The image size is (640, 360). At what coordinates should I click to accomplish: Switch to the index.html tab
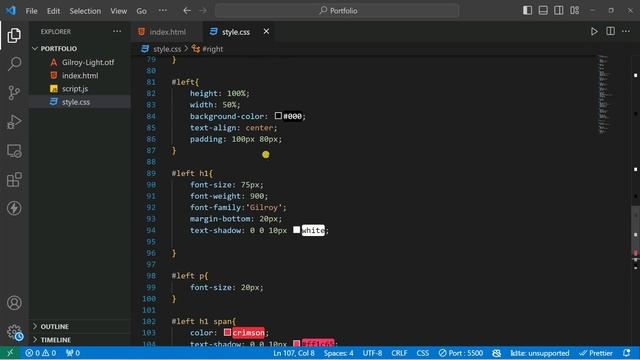(x=167, y=32)
